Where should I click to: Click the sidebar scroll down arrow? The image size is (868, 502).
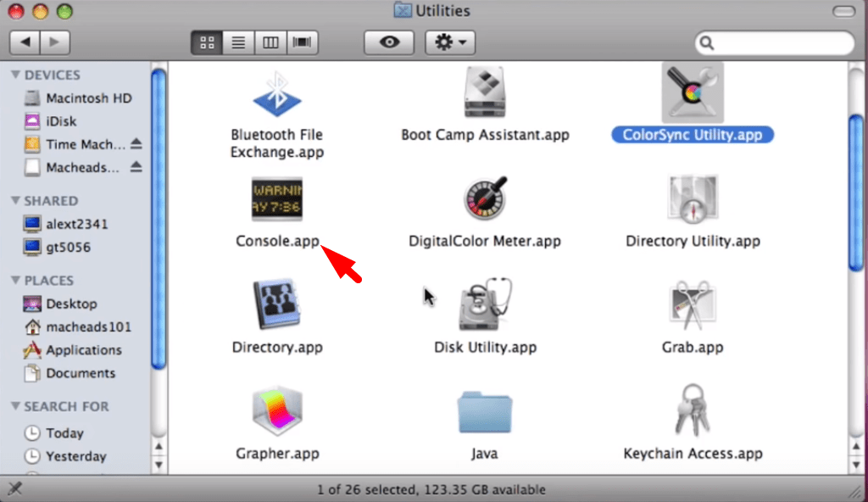click(159, 465)
